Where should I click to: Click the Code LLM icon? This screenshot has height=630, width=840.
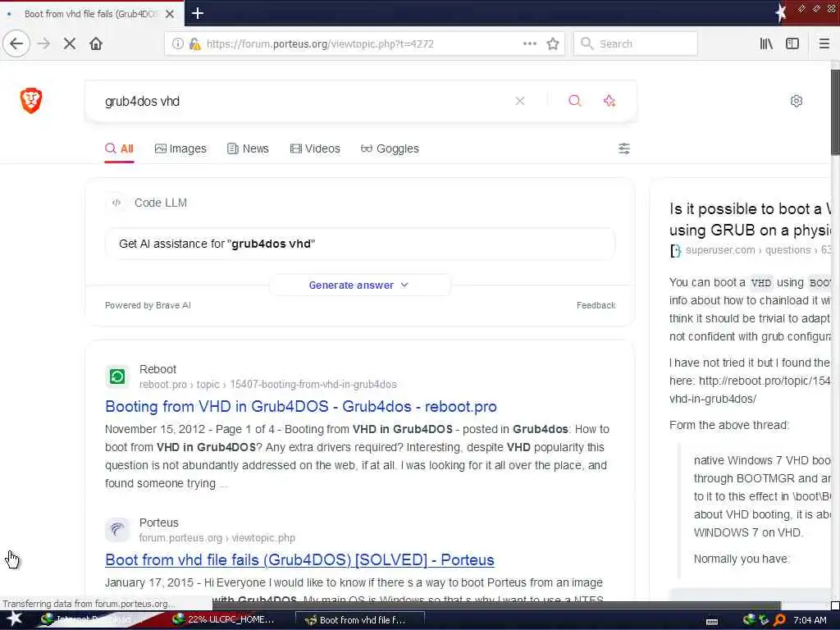[116, 203]
